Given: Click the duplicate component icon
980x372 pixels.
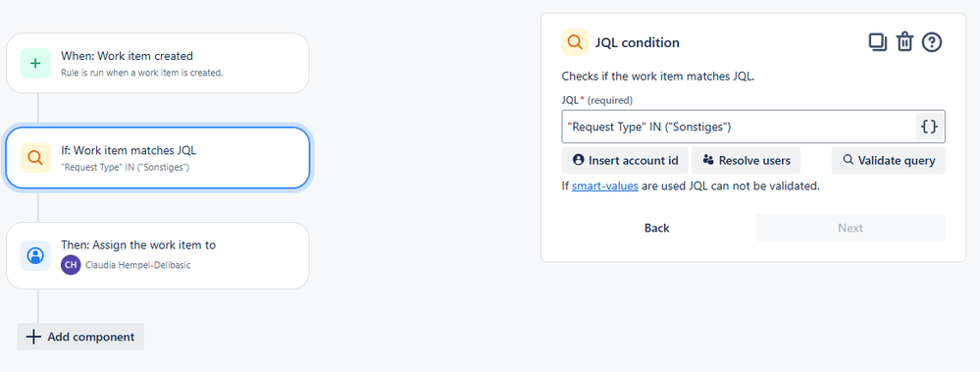Looking at the screenshot, I should pyautogui.click(x=878, y=42).
